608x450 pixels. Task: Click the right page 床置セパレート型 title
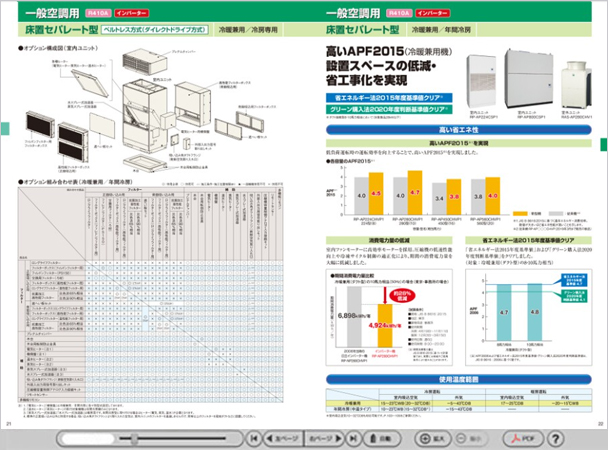tap(362, 30)
